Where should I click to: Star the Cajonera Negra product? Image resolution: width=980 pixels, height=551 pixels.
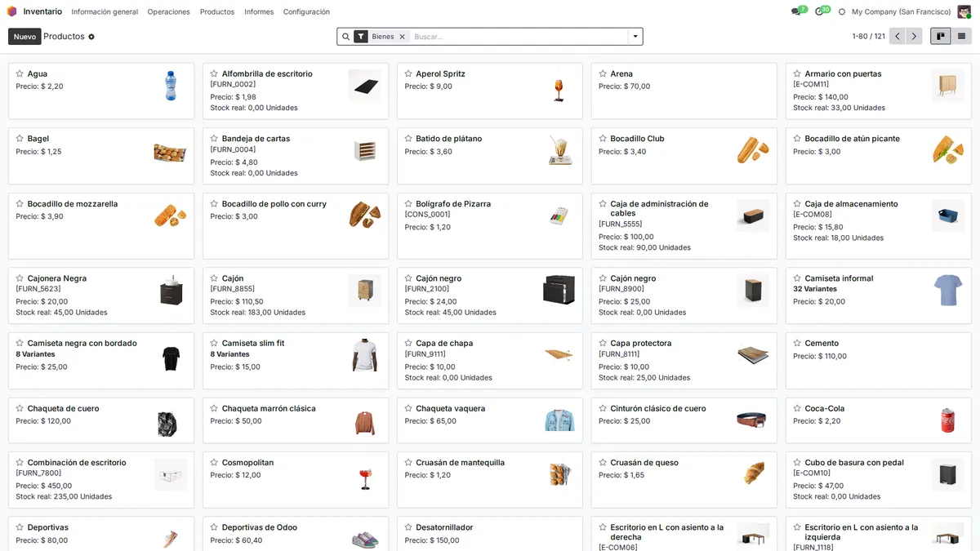pyautogui.click(x=20, y=278)
